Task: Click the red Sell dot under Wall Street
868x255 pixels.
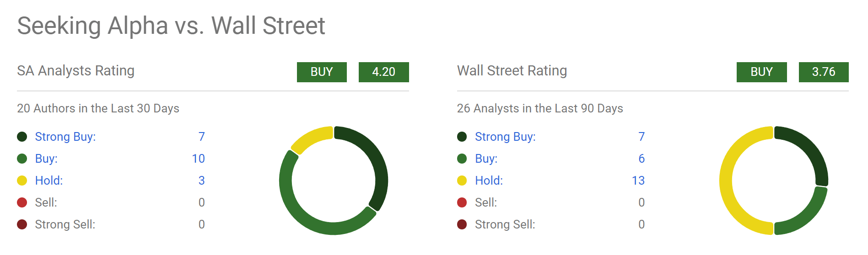Action: click(462, 202)
